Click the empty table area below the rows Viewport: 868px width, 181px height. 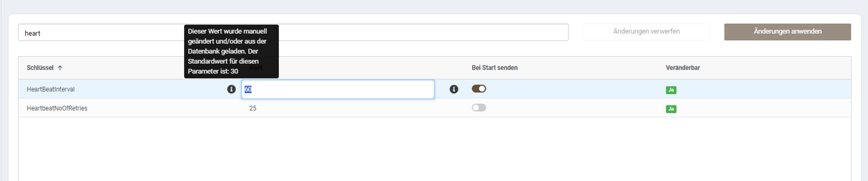[435, 149]
